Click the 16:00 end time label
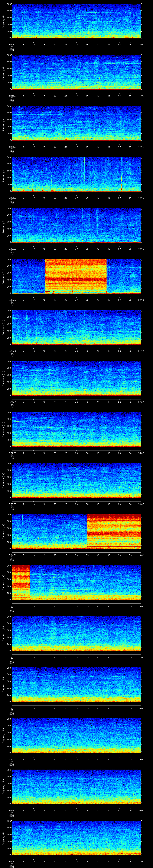The width and height of the screenshot is (153, 868). click(x=141, y=96)
